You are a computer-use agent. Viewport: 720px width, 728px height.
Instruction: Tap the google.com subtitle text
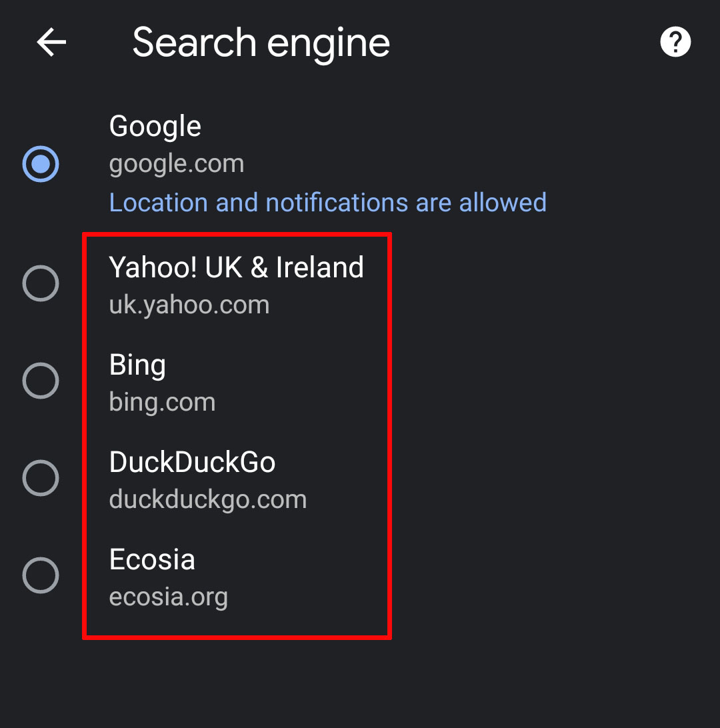tap(177, 165)
